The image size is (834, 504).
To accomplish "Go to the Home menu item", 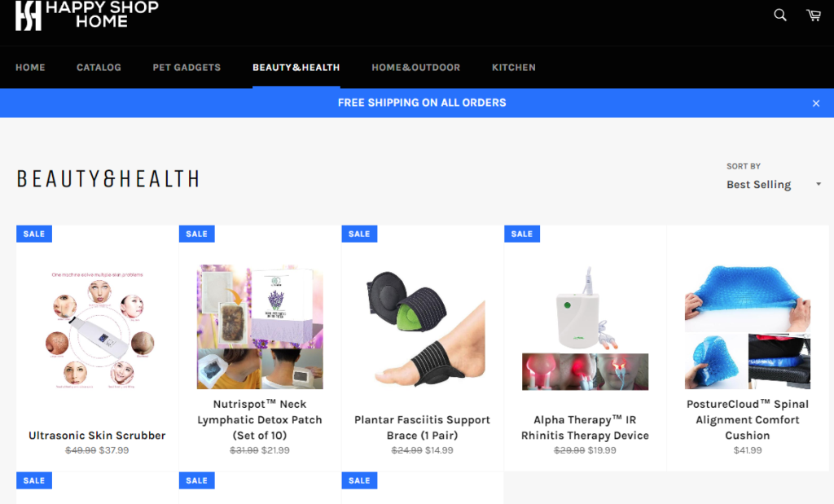I will [30, 68].
